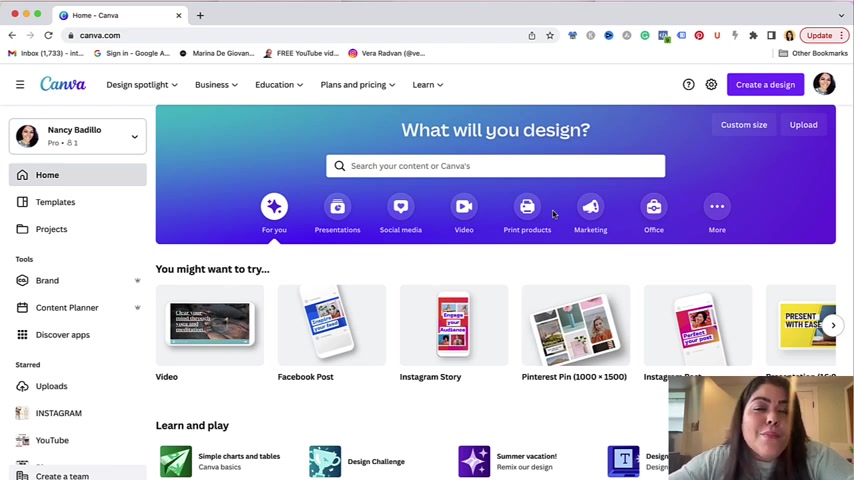Expand Design spotlight dropdown

[x=142, y=84]
